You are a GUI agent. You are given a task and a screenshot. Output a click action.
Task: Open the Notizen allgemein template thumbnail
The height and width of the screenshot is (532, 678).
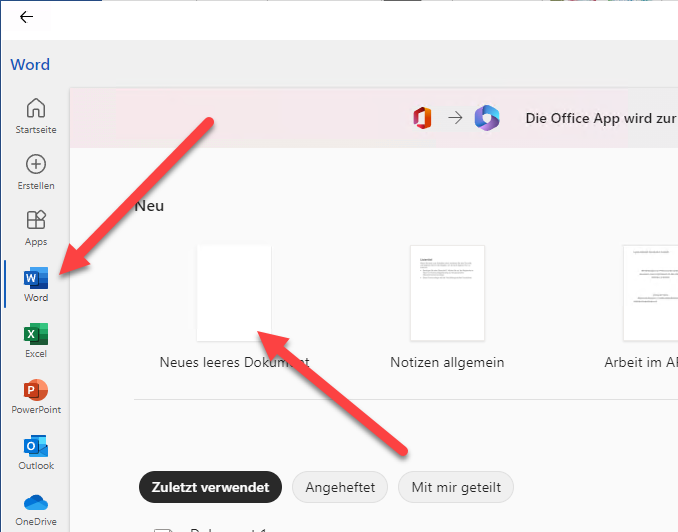click(447, 293)
